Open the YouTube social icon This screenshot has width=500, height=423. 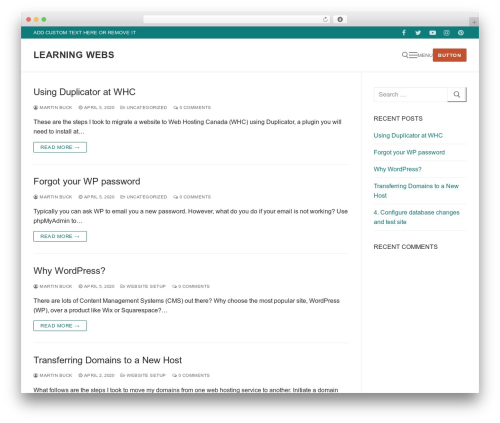432,33
